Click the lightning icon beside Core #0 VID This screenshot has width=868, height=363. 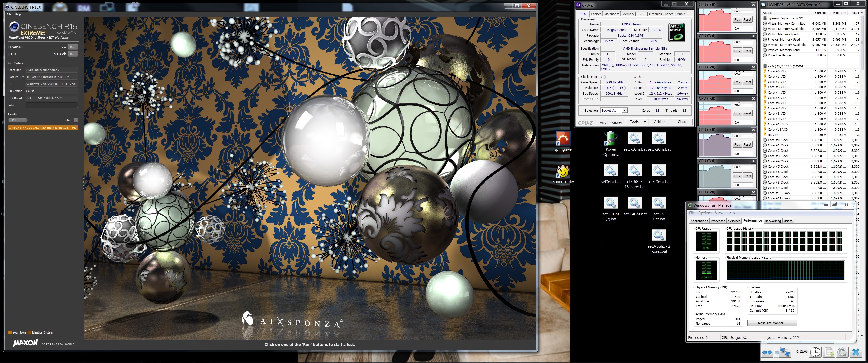765,71
